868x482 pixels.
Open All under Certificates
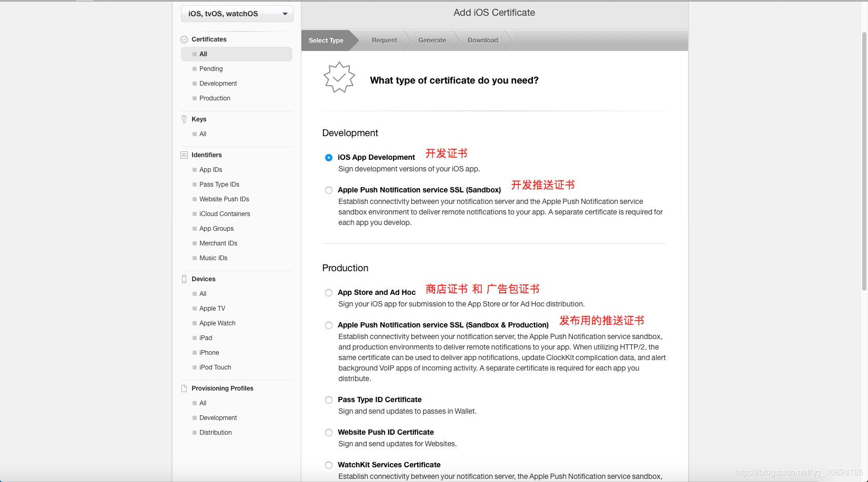point(237,54)
